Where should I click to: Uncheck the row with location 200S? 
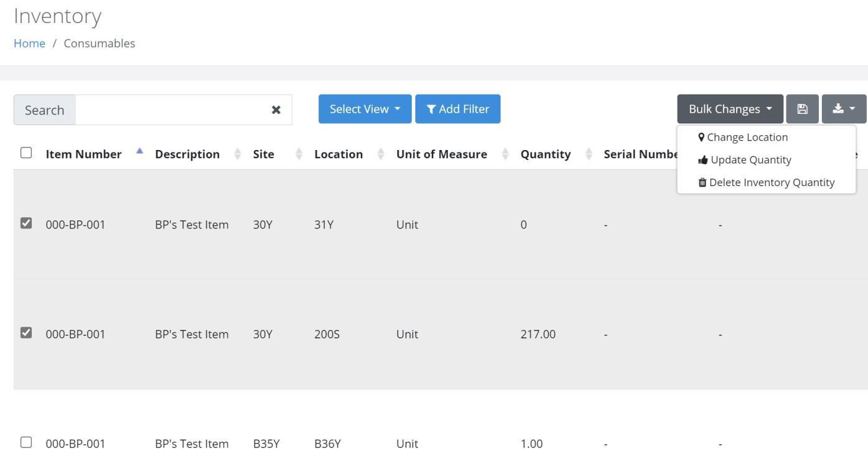[x=26, y=332]
